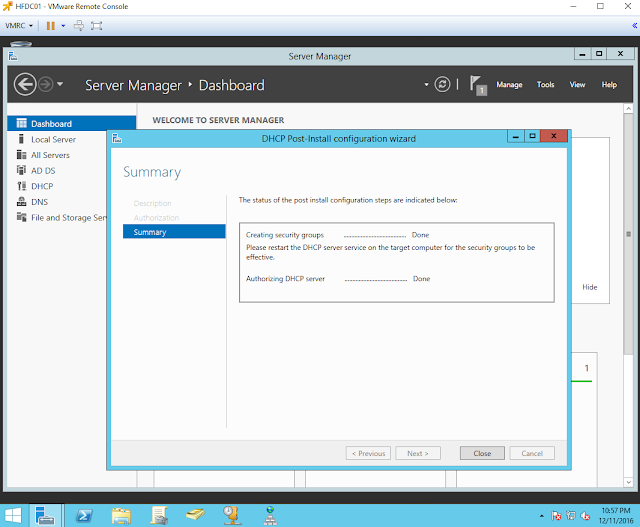
Task: Click the send Ctrl+Alt+Del icon in VMRC
Action: pos(79,26)
